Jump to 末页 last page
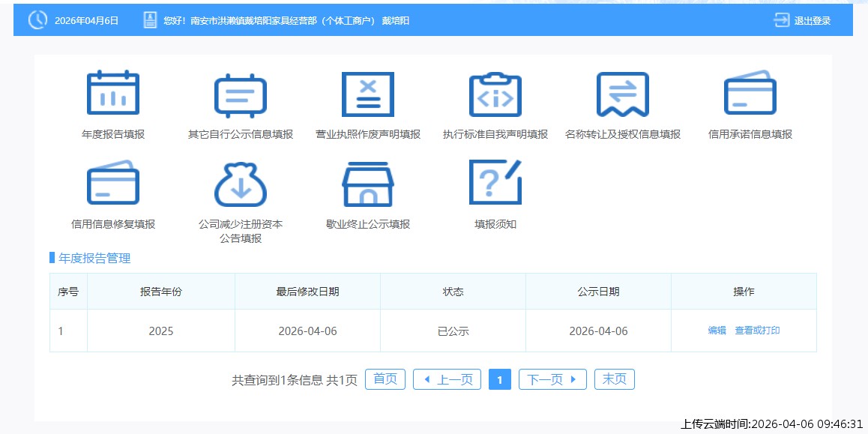Image resolution: width=868 pixels, height=434 pixels. (614, 379)
